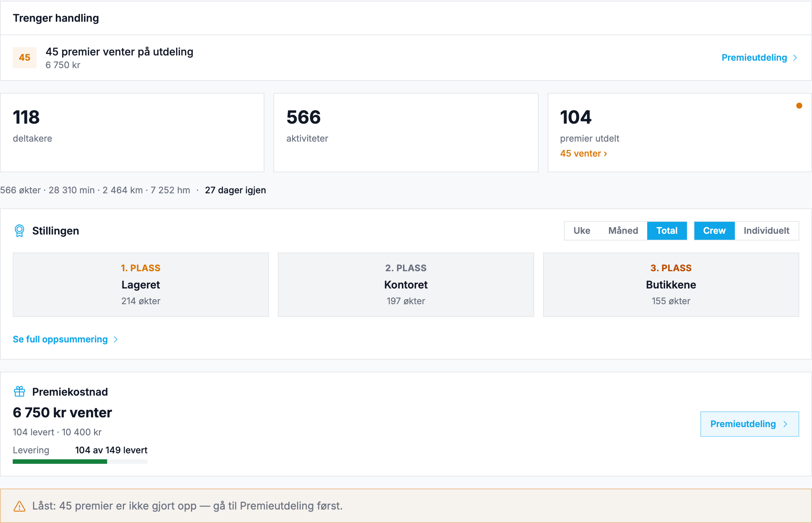The width and height of the screenshot is (812, 523).
Task: Open the 1. plass Lageret card
Action: tap(141, 285)
